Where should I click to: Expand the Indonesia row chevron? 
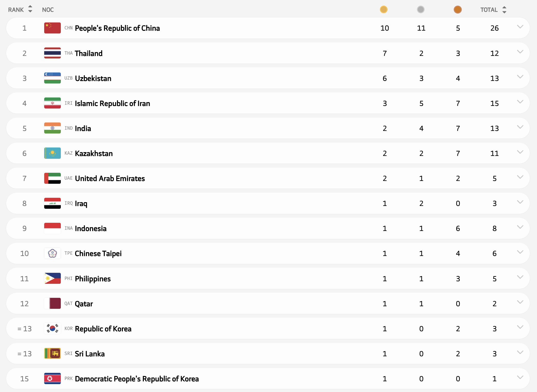click(520, 227)
